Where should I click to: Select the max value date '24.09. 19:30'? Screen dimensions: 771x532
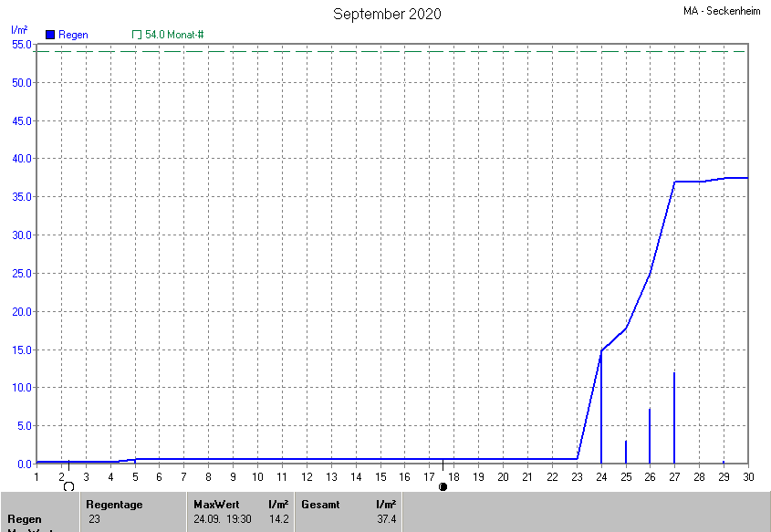point(224,519)
